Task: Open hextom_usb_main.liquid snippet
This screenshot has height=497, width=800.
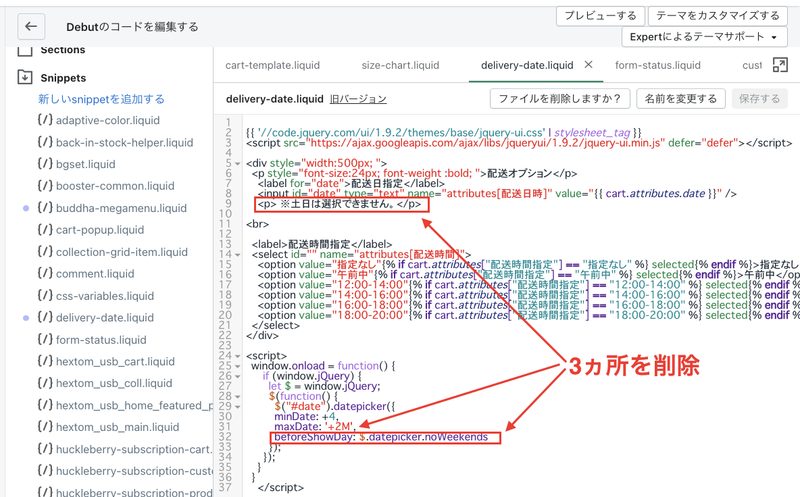Action: [118, 427]
